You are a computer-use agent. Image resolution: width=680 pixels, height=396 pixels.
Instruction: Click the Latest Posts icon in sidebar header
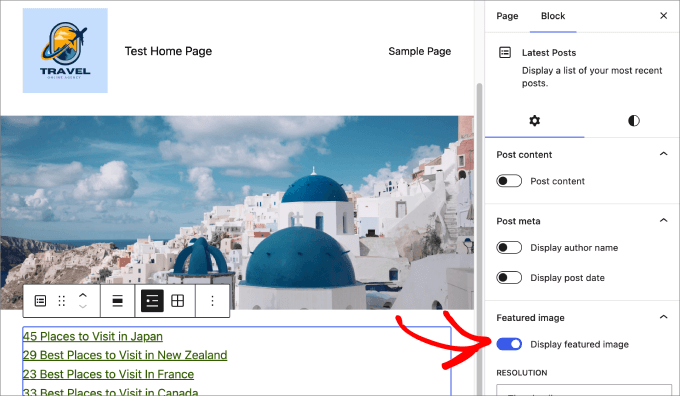click(x=505, y=52)
